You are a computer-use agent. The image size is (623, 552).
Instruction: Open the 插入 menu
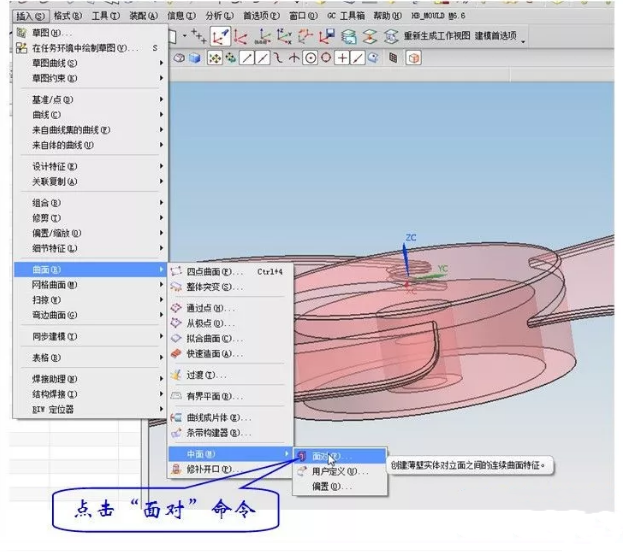[x=30, y=16]
